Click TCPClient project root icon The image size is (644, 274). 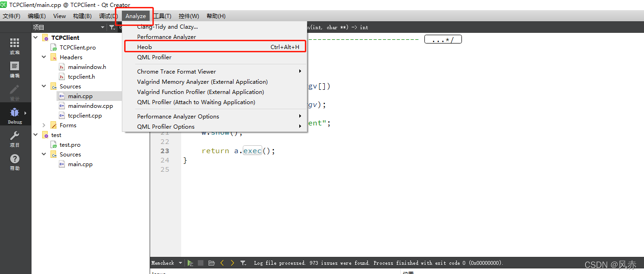tap(45, 38)
